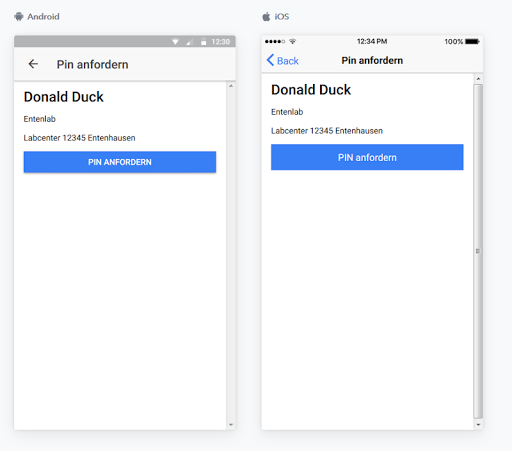Click scroll-down arrow in Android preview
Image resolution: width=512 pixels, height=451 pixels.
[231, 425]
